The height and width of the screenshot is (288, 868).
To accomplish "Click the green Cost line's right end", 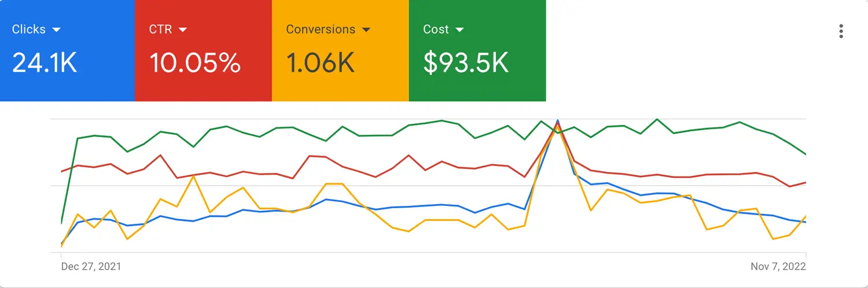I will [806, 154].
